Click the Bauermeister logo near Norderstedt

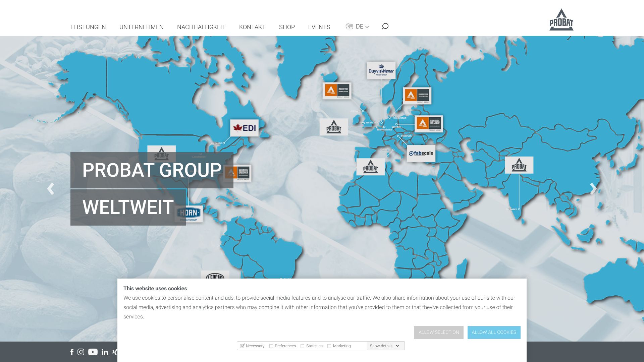(x=417, y=96)
